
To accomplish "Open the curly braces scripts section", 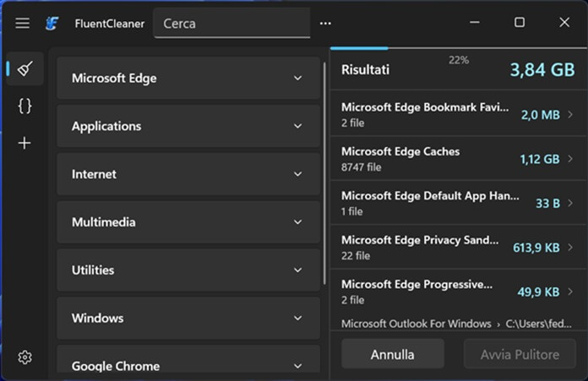I will [24, 106].
